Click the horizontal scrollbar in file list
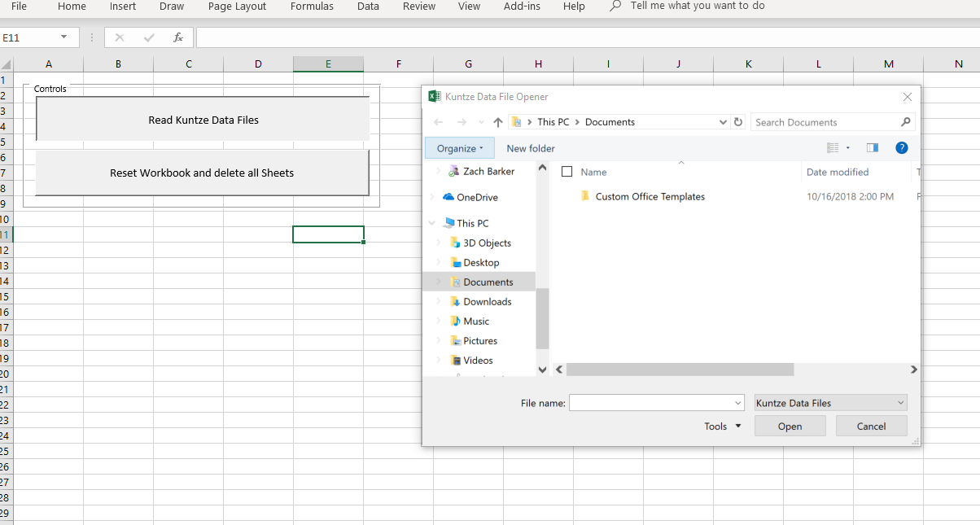This screenshot has height=525, width=980. tap(680, 370)
